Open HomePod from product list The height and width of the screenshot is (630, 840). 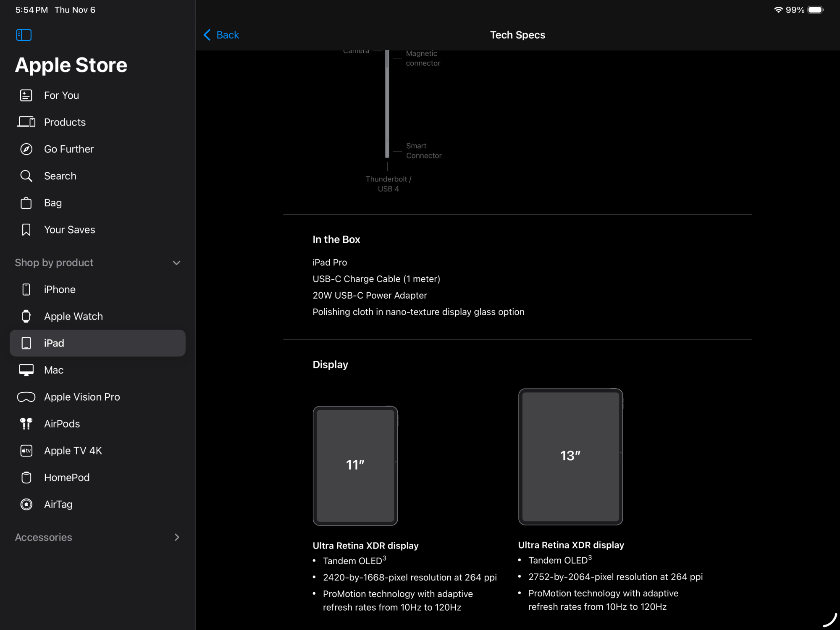pyautogui.click(x=67, y=478)
